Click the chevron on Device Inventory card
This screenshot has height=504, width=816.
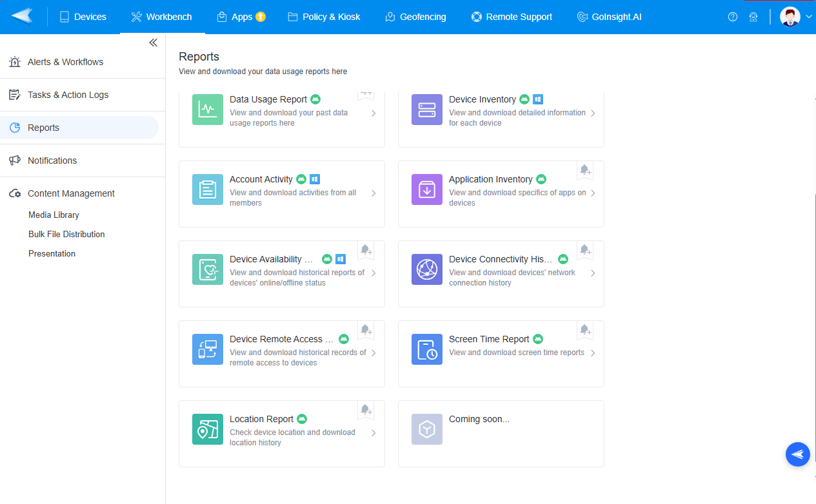pos(593,113)
